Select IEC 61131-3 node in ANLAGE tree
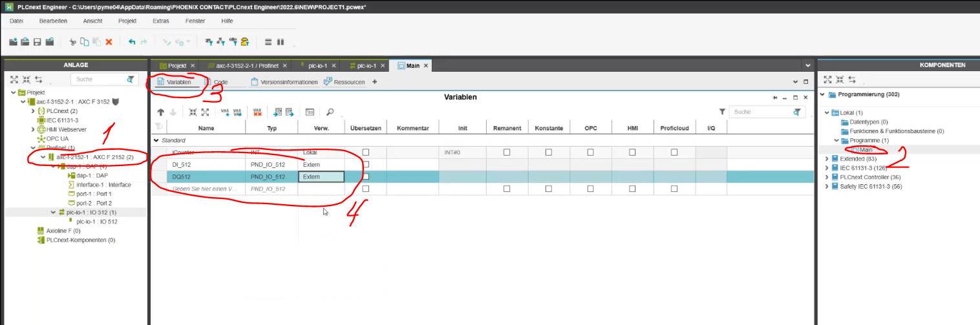Screen dimensions: 980x325 (62, 120)
